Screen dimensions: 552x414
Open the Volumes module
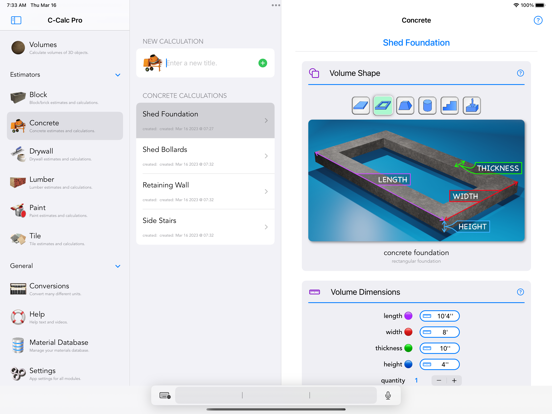coord(65,48)
